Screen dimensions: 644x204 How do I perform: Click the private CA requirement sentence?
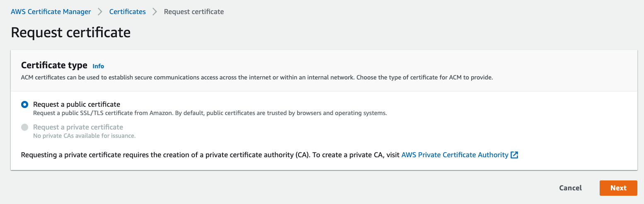click(210, 155)
